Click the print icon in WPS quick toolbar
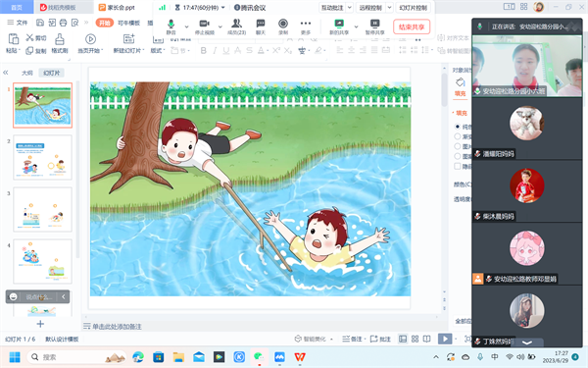588x368 pixels. [x=63, y=23]
